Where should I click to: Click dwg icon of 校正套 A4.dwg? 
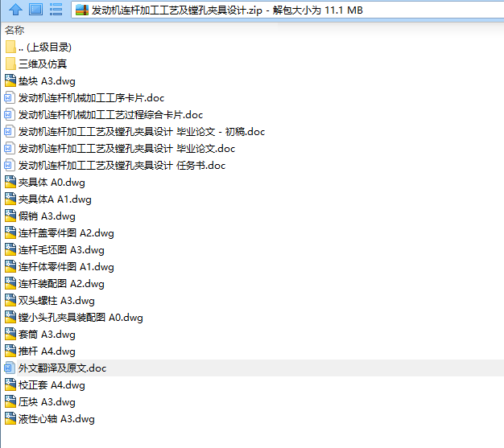(10, 385)
